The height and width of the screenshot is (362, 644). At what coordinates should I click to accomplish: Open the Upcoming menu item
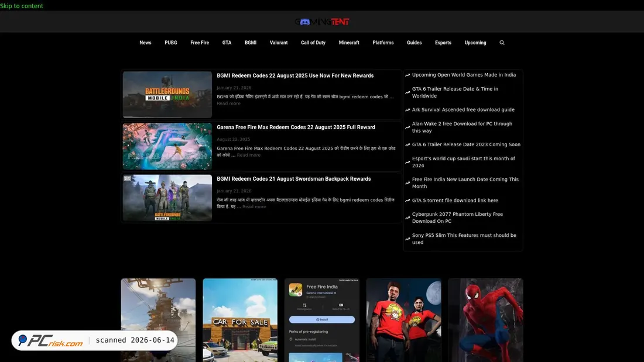(475, 43)
